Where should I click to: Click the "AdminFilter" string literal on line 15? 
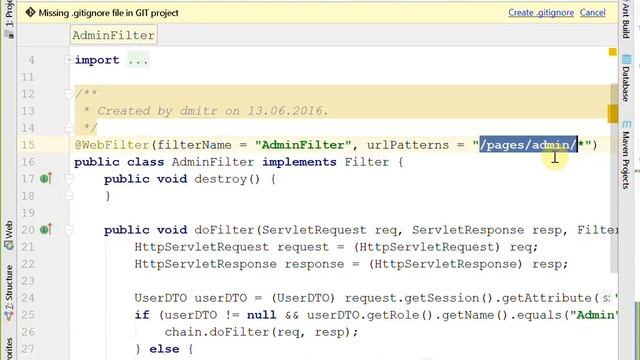point(303,145)
